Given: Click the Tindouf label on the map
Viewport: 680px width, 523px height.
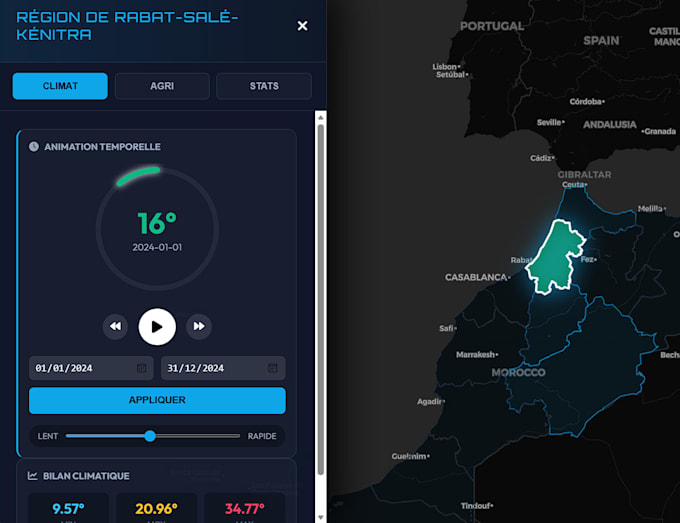Looking at the screenshot, I should 475,506.
